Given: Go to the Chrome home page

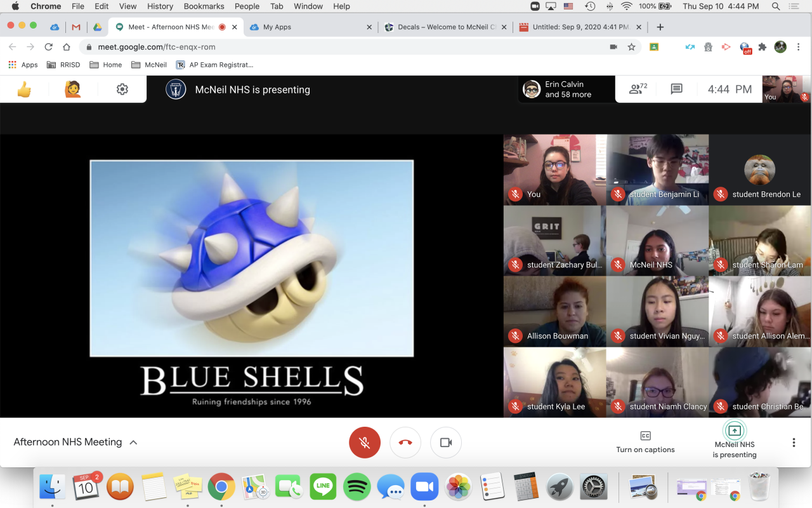Looking at the screenshot, I should point(67,47).
